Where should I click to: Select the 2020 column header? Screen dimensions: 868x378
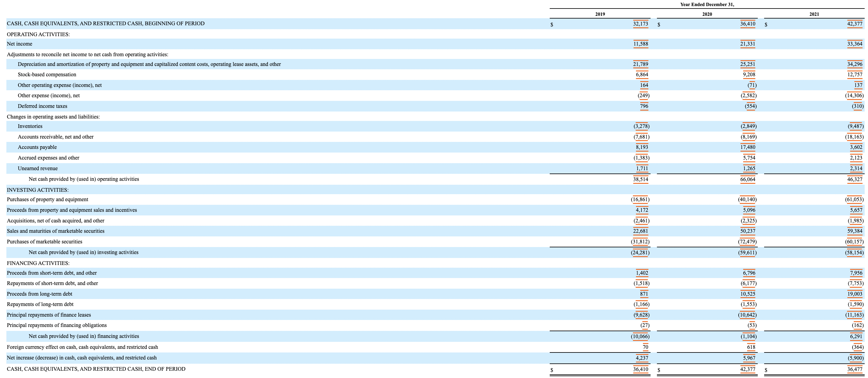(707, 14)
